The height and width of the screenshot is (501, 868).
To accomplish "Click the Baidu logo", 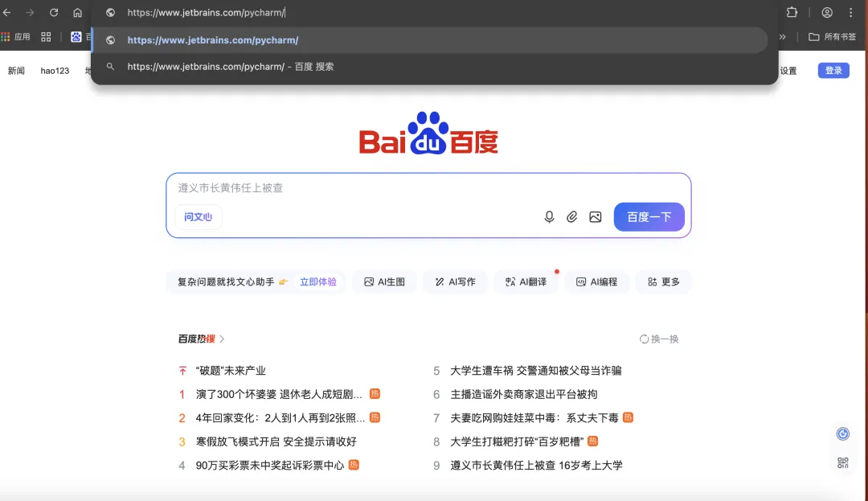I will (428, 133).
